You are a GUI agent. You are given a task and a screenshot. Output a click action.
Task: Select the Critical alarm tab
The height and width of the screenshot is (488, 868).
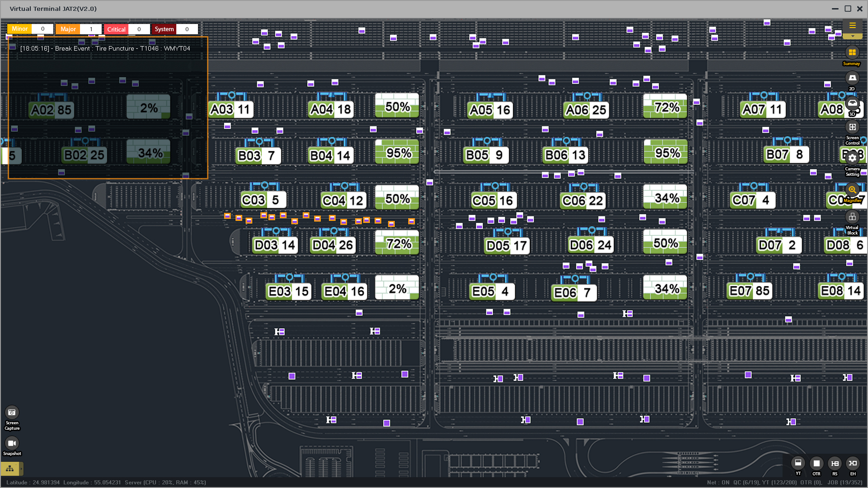click(116, 29)
